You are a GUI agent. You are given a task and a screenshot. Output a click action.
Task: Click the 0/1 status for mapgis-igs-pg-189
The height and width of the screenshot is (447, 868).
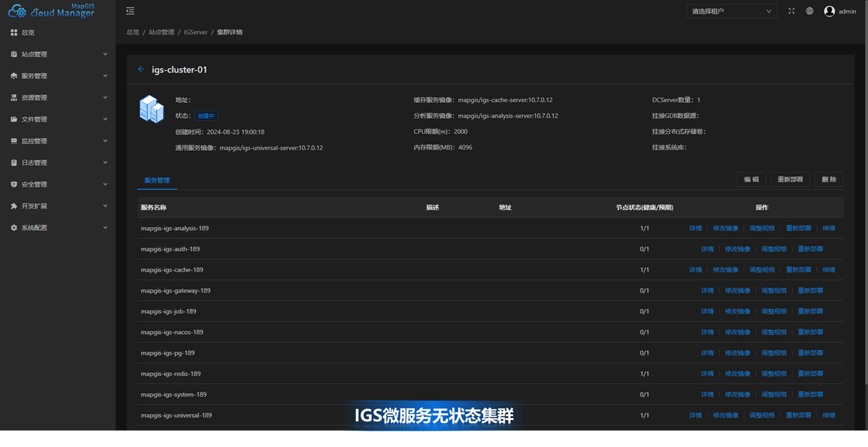point(644,353)
